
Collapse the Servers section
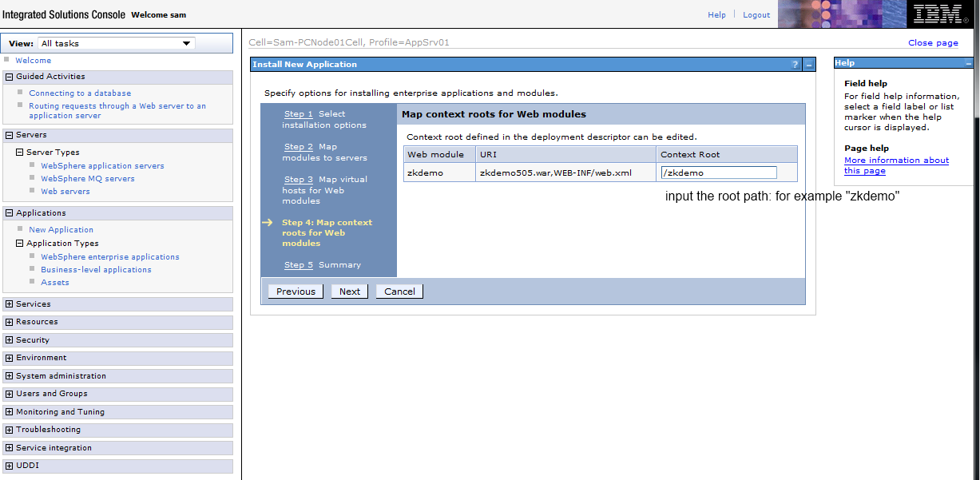10,135
